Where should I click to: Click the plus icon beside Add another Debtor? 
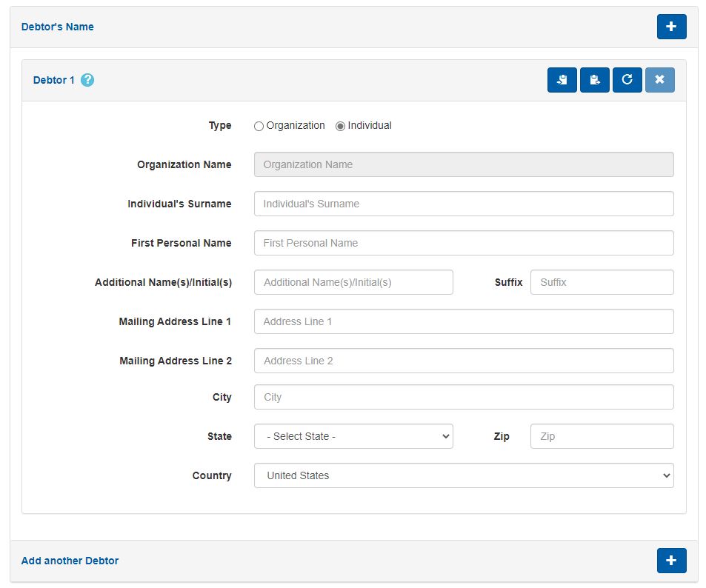click(670, 561)
